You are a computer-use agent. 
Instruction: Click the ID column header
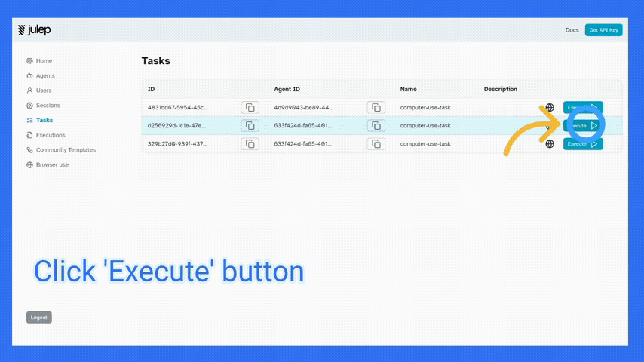pyautogui.click(x=151, y=89)
